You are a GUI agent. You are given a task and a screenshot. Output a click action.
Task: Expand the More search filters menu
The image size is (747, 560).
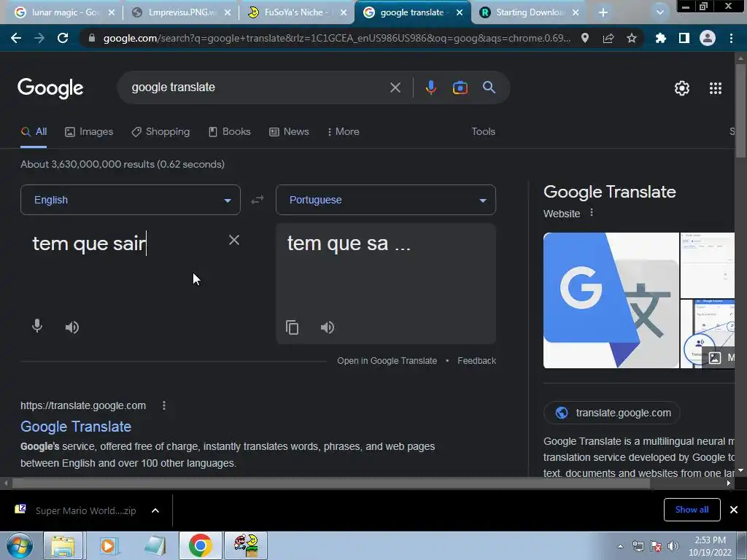(x=344, y=131)
